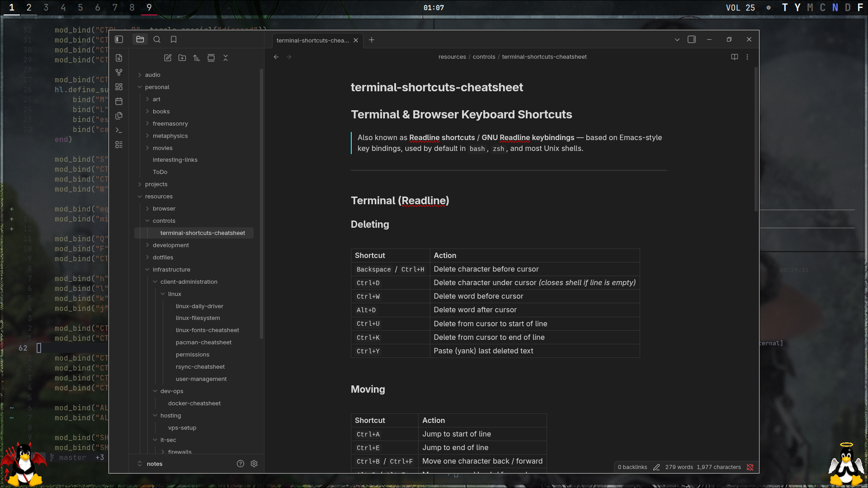Expand the browser folder

coord(164,209)
